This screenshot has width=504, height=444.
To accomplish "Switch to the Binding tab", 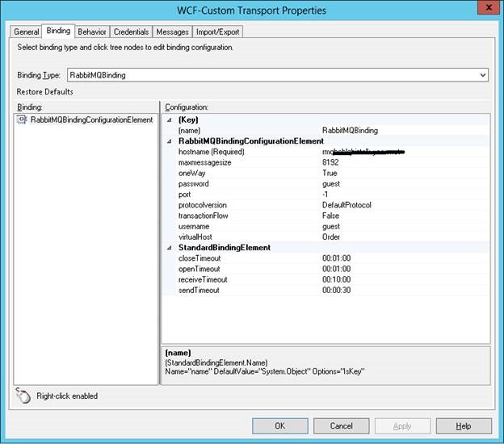I will [x=58, y=31].
